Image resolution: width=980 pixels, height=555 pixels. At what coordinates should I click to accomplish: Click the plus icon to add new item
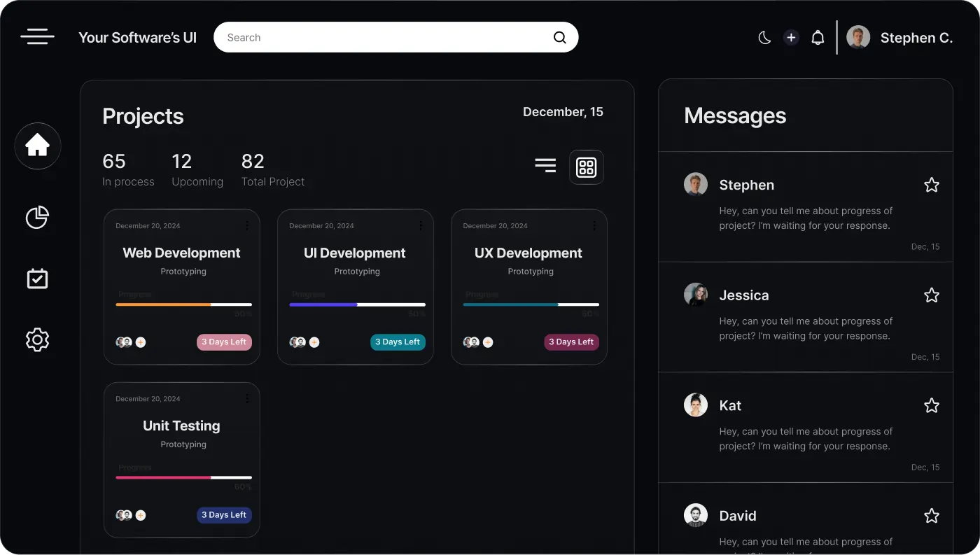point(790,37)
